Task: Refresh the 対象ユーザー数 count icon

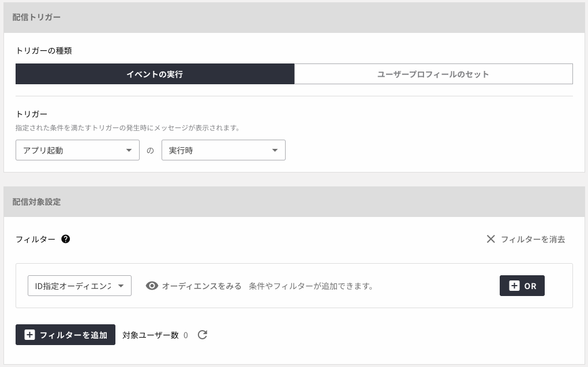Action: click(x=203, y=335)
